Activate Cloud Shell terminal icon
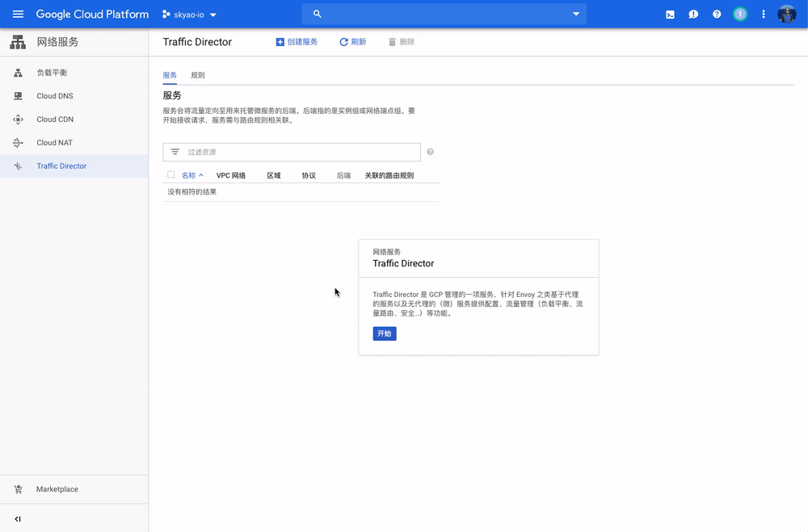The width and height of the screenshot is (808, 532). 670,15
